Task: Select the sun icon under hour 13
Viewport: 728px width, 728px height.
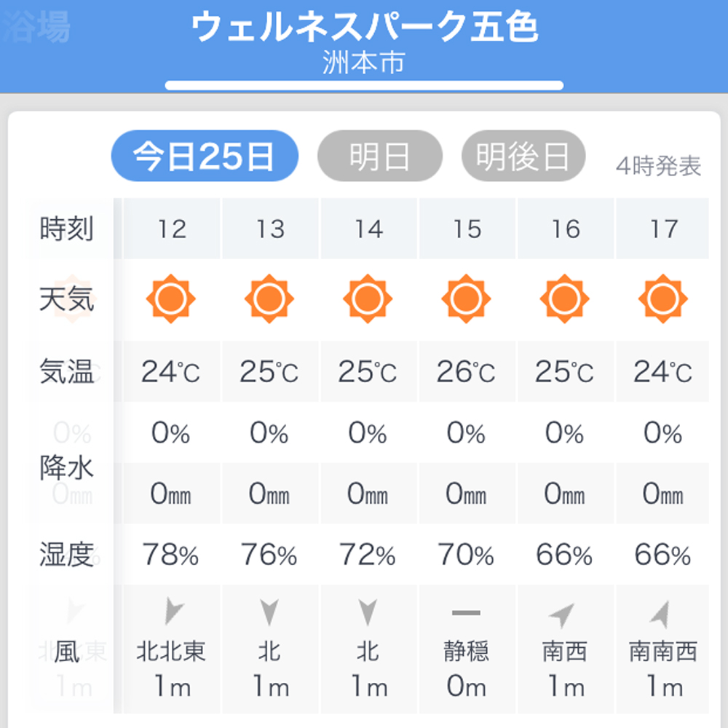Action: click(x=269, y=298)
